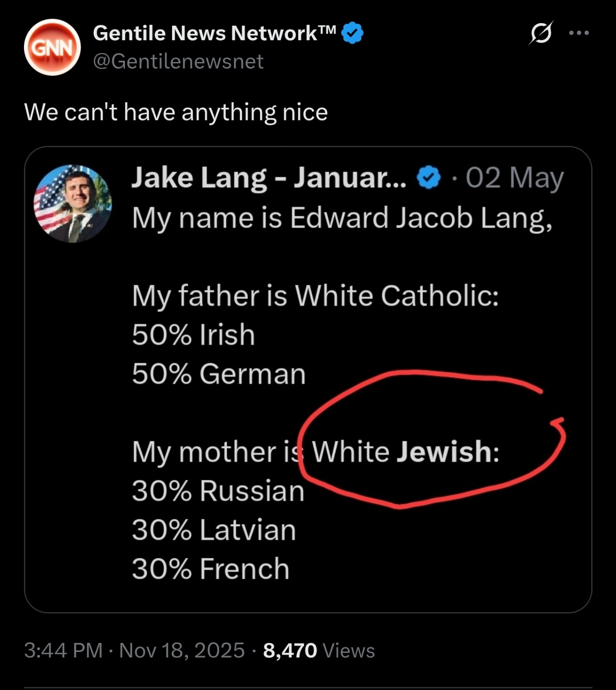Open the Grok icon beside the tweet header
Image resolution: width=616 pixels, height=690 pixels.
coord(540,33)
